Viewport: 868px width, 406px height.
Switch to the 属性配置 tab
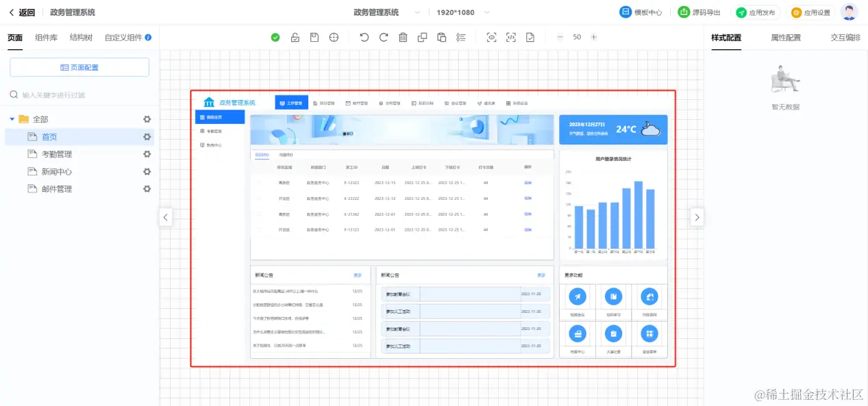(786, 38)
